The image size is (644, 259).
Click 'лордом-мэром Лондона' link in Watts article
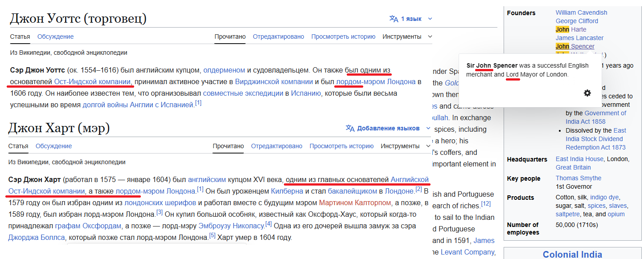pyautogui.click(x=376, y=82)
